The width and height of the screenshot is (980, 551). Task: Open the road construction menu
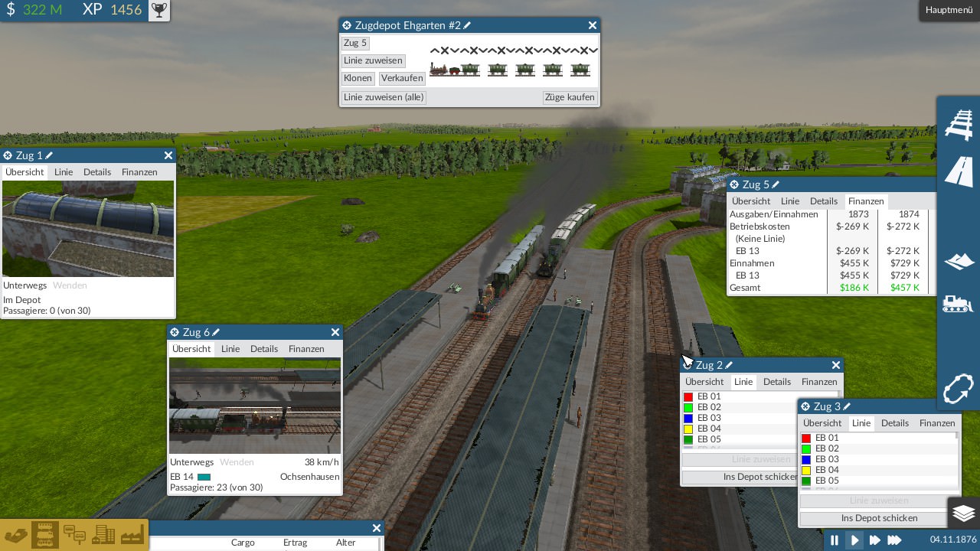coord(959,171)
